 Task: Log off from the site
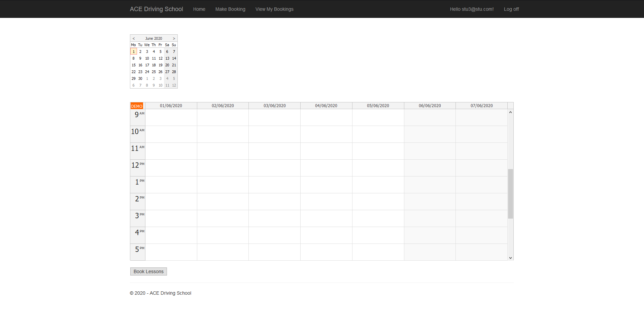click(x=511, y=9)
